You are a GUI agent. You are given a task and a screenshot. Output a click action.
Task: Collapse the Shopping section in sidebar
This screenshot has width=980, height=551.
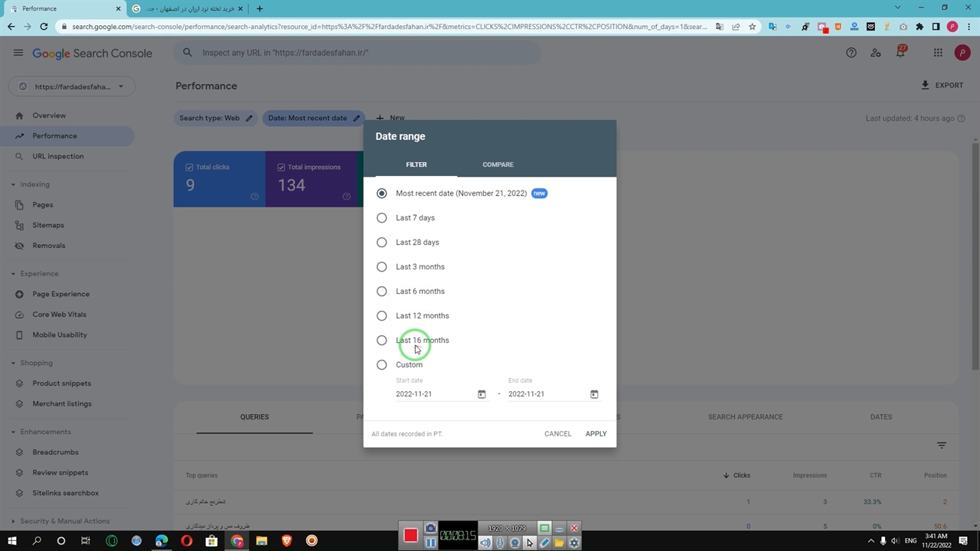[x=13, y=363]
